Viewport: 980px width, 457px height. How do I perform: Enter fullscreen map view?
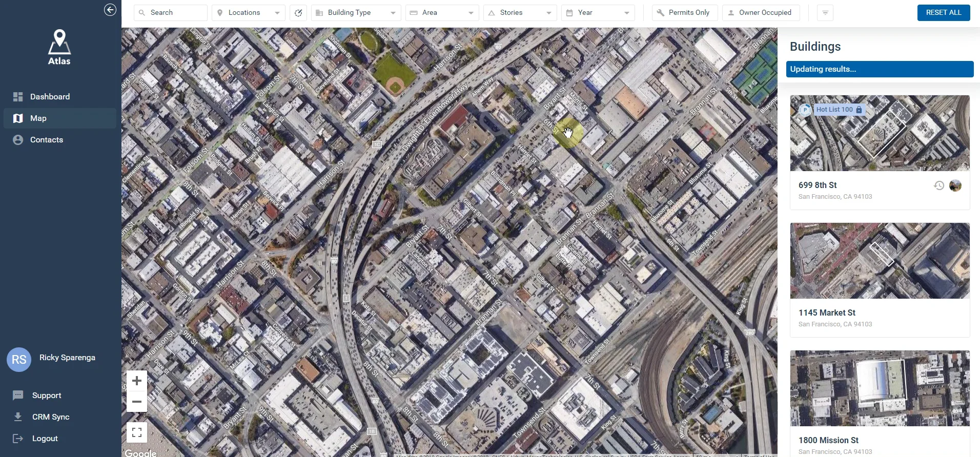137,432
